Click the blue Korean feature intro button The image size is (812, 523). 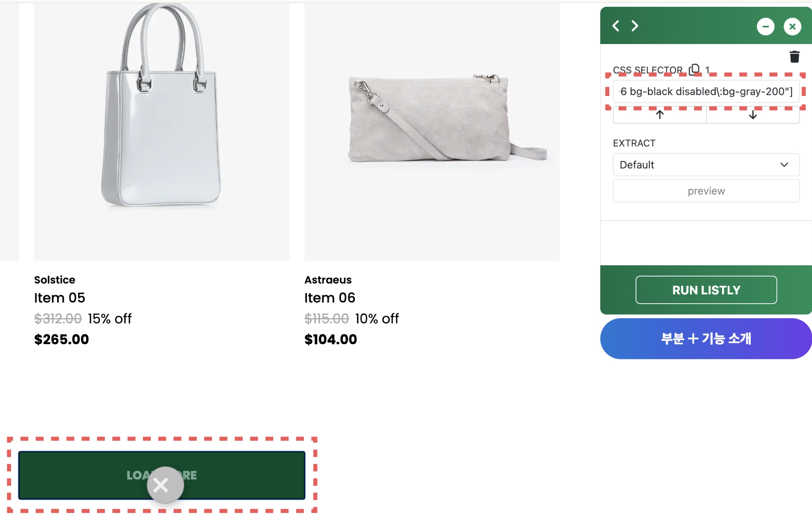(706, 339)
